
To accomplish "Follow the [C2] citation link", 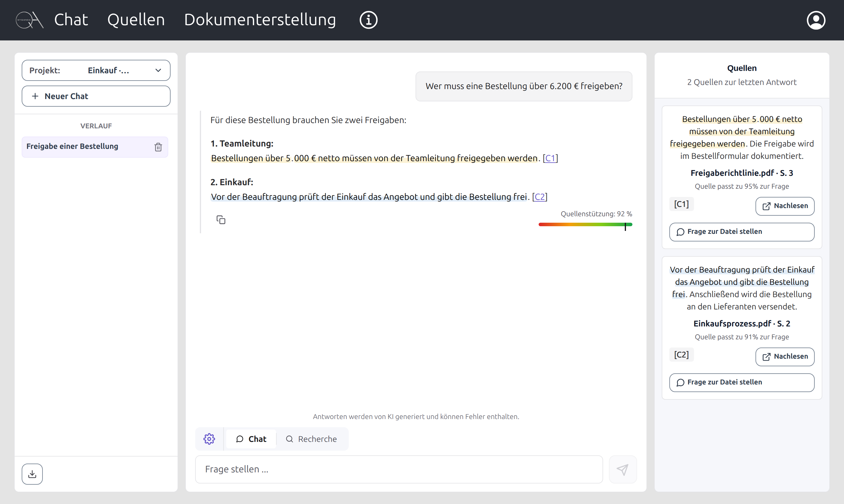I will [540, 197].
